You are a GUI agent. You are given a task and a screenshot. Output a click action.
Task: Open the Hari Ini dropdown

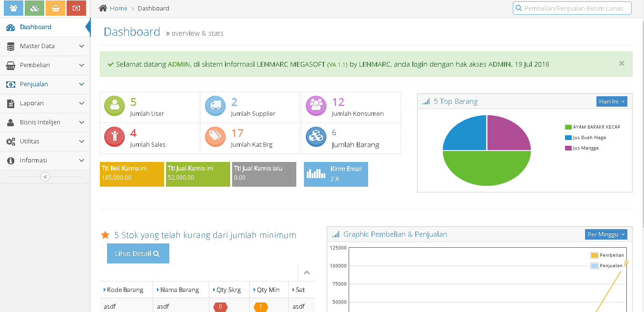(x=612, y=101)
